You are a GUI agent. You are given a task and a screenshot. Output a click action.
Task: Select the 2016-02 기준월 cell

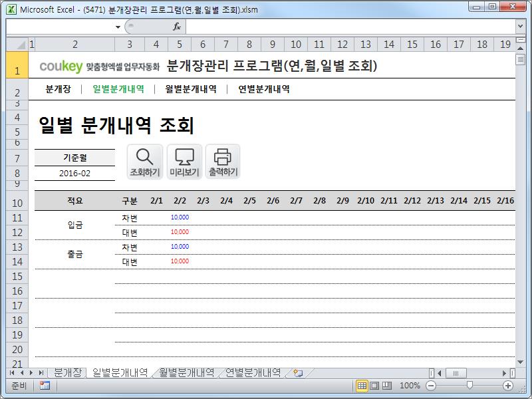coord(74,174)
